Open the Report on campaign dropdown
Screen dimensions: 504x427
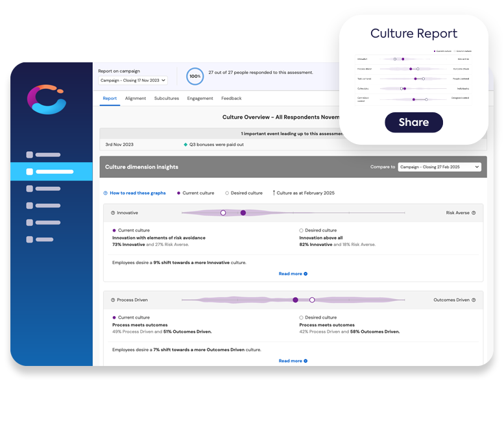click(x=133, y=80)
